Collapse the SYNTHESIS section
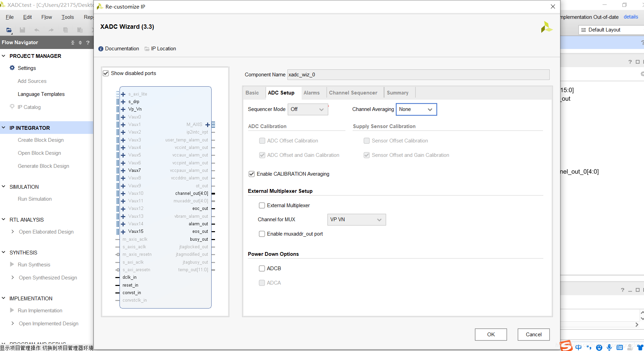 click(3, 252)
